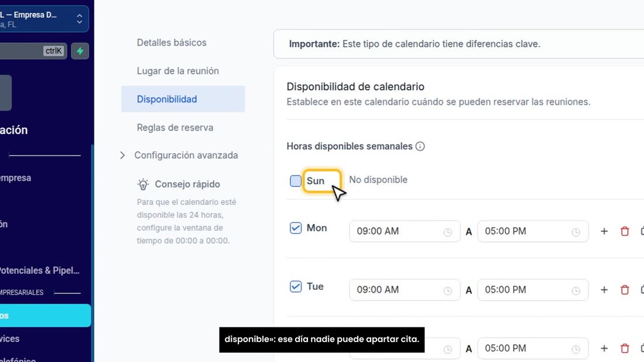Click the Disponibilidad de calendario heading
Screen dimensions: 644x362
coord(355,87)
